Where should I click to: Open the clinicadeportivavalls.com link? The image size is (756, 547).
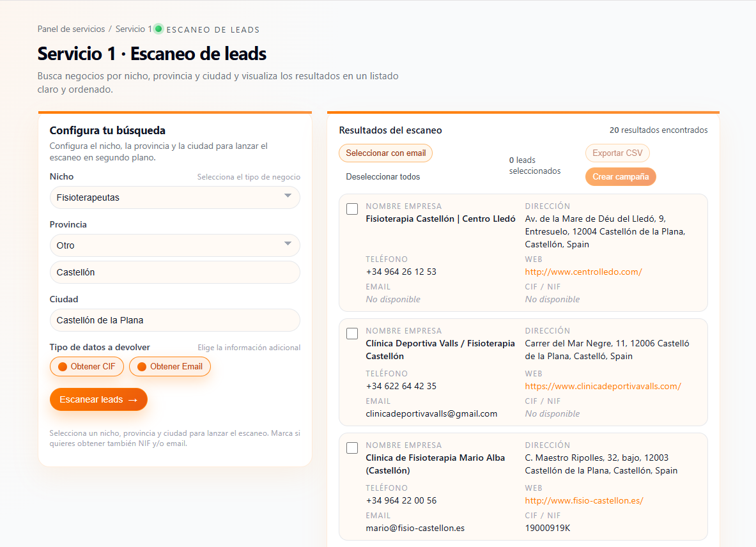603,386
